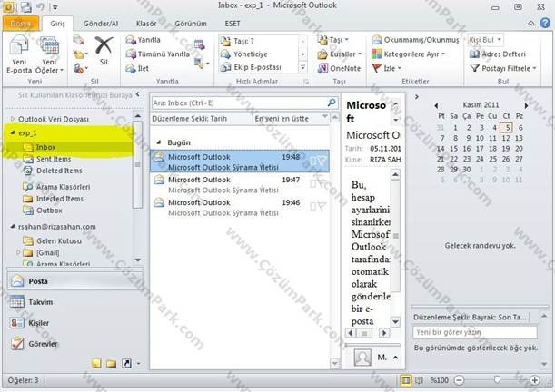The width and height of the screenshot is (555, 392).
Task: Open the Kategorilere Ayır dropdown
Action: click(x=409, y=54)
